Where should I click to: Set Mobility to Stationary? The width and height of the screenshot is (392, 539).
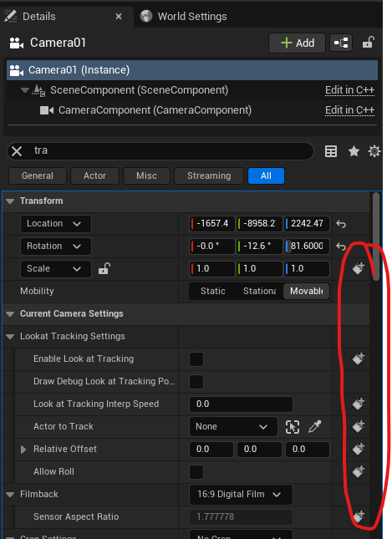pos(260,291)
